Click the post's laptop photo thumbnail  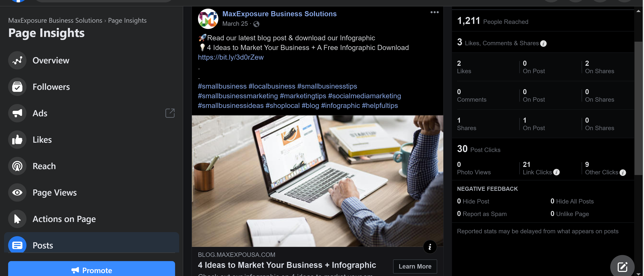point(317,181)
